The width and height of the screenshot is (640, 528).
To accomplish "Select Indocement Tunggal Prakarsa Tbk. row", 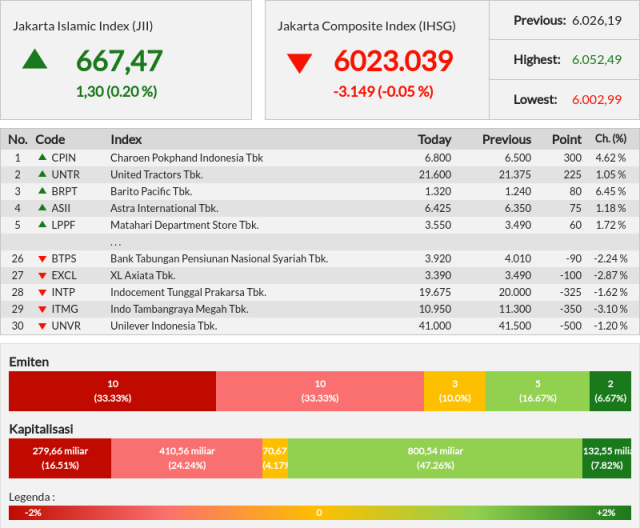I will [x=188, y=292].
